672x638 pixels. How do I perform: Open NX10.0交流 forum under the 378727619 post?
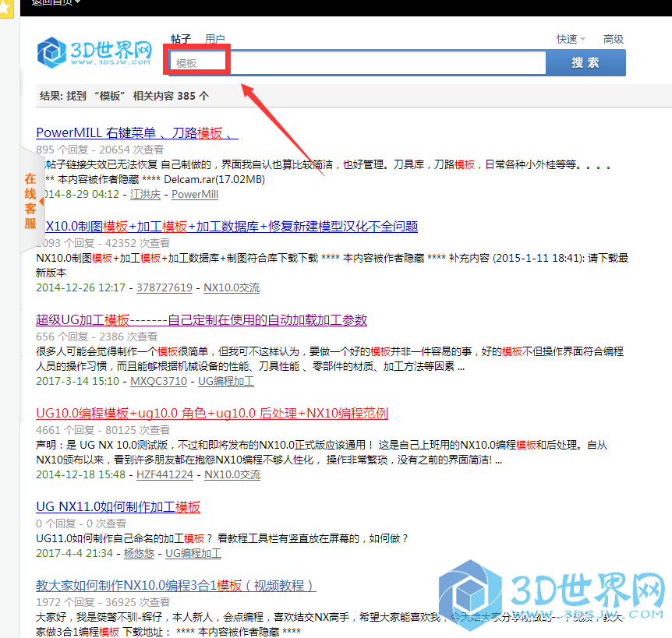pyautogui.click(x=232, y=287)
